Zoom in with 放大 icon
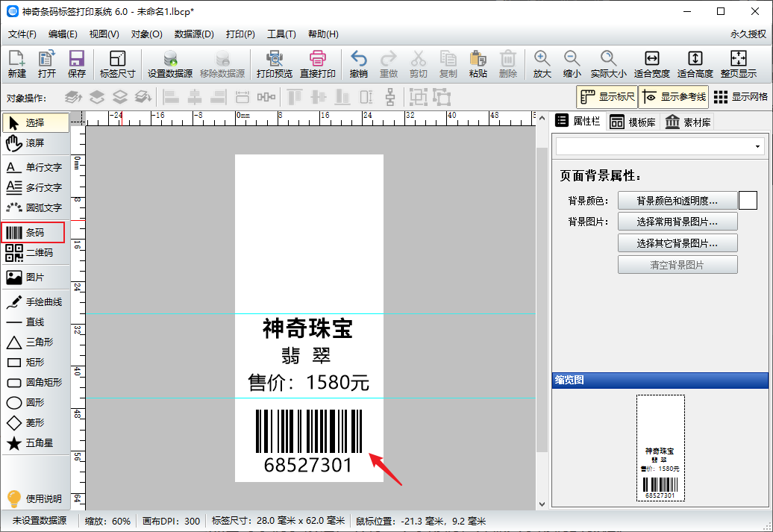This screenshot has width=773, height=532. click(x=542, y=64)
